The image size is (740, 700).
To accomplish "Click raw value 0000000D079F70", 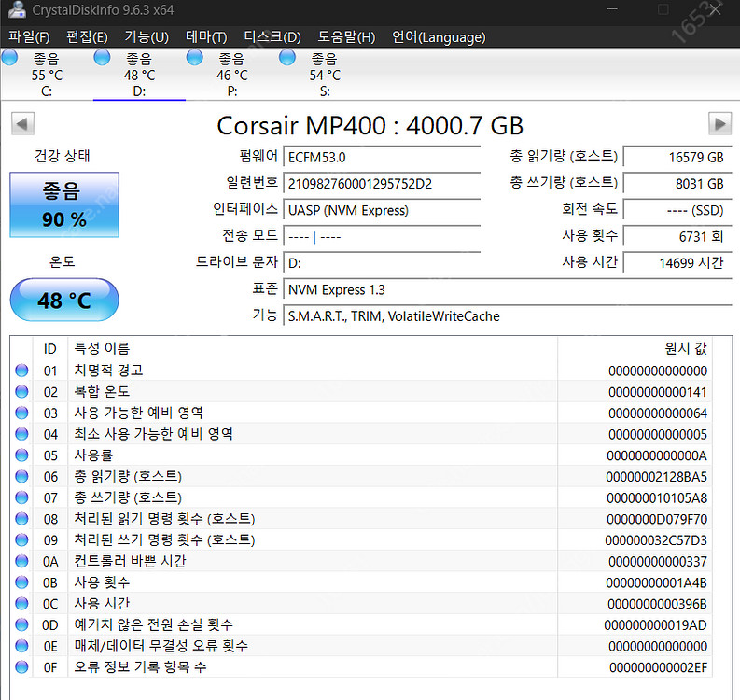I will [657, 519].
